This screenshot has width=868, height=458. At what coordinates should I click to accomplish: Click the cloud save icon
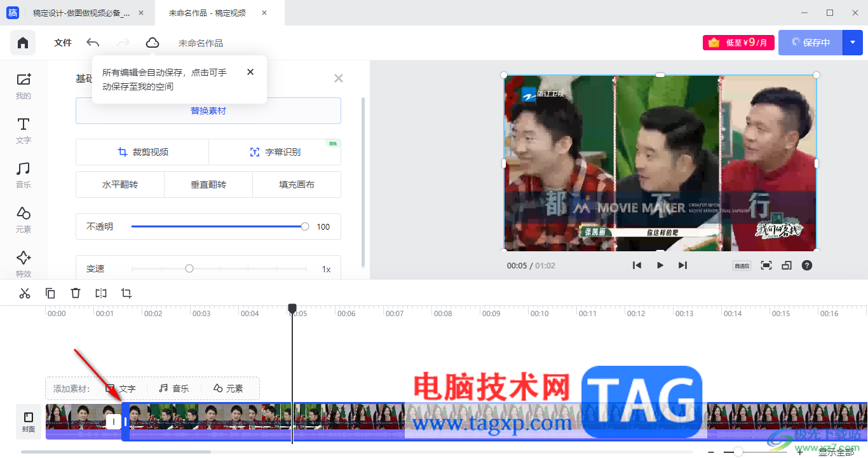(x=153, y=43)
